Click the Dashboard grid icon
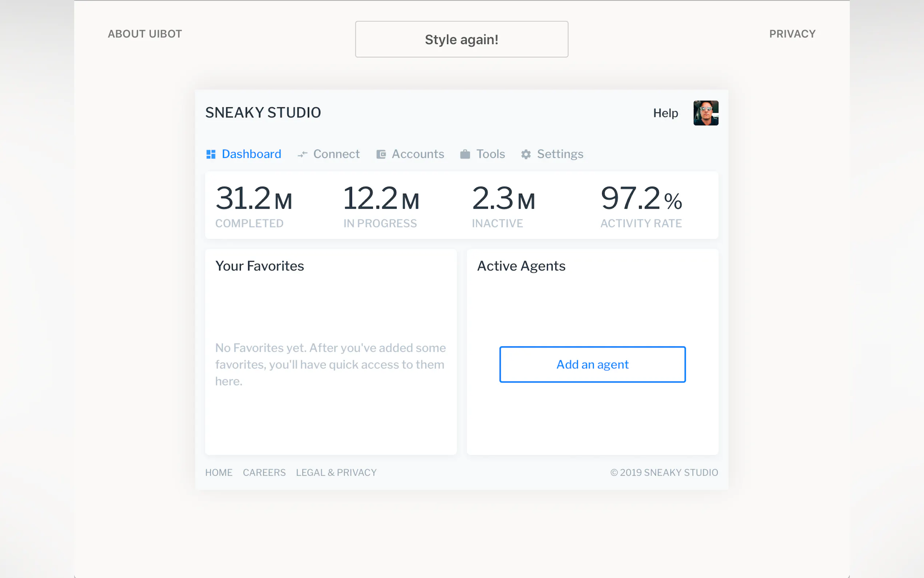Image resolution: width=924 pixels, height=578 pixels. [x=211, y=154]
